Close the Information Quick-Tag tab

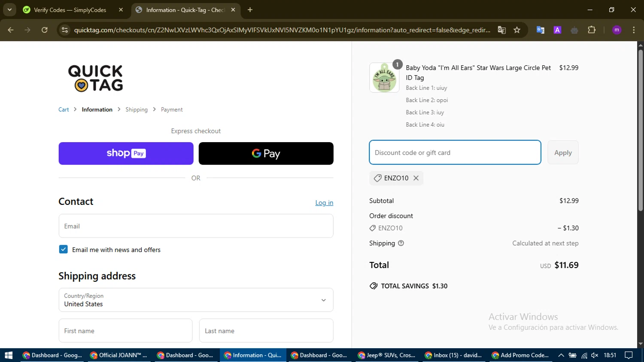[233, 10]
